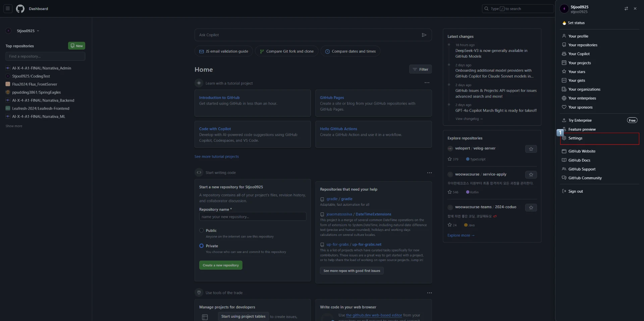Image resolution: width=644 pixels, height=321 pixels.
Task: Click the Stjoo0925 avatar in user menu
Action: click(x=564, y=9)
